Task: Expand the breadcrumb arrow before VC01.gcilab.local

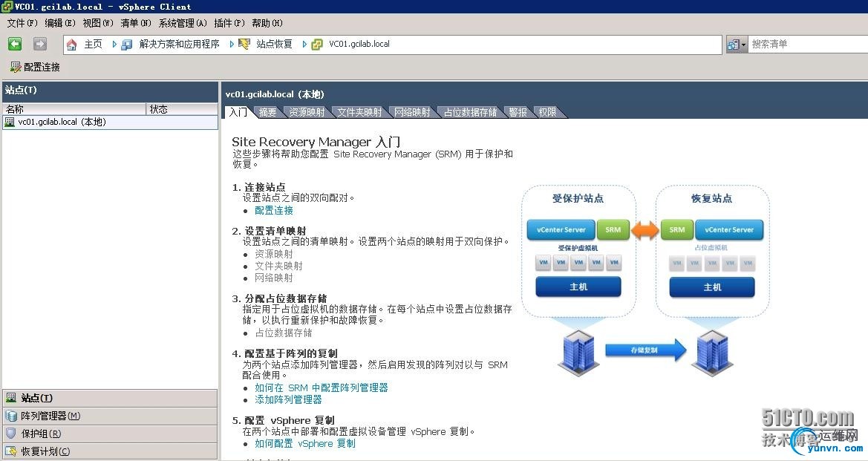Action: point(304,45)
